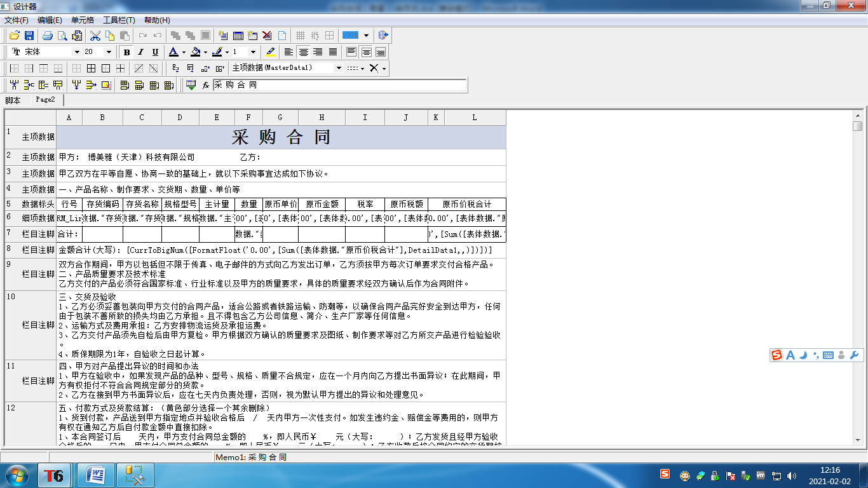
Task: Toggle italic formatting
Action: (x=140, y=52)
